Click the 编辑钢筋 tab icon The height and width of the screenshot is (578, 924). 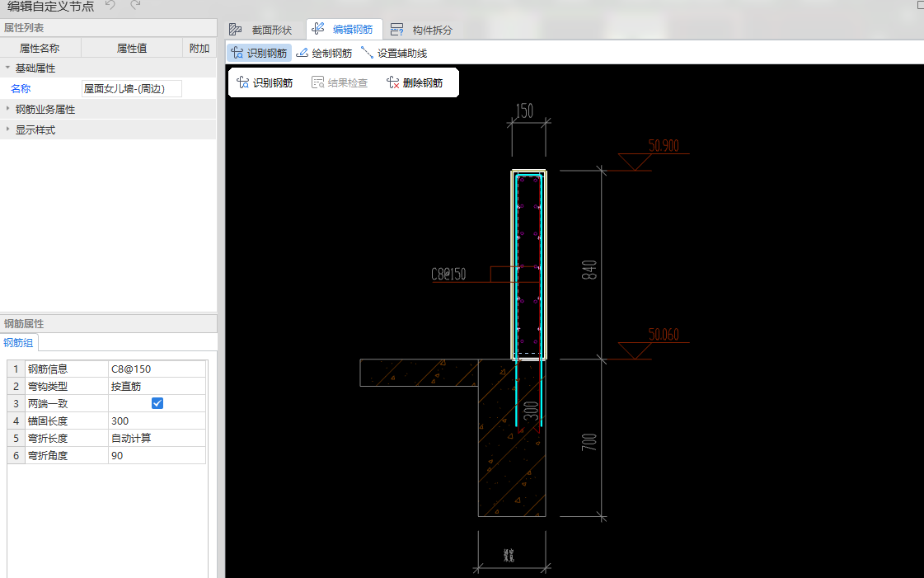318,29
